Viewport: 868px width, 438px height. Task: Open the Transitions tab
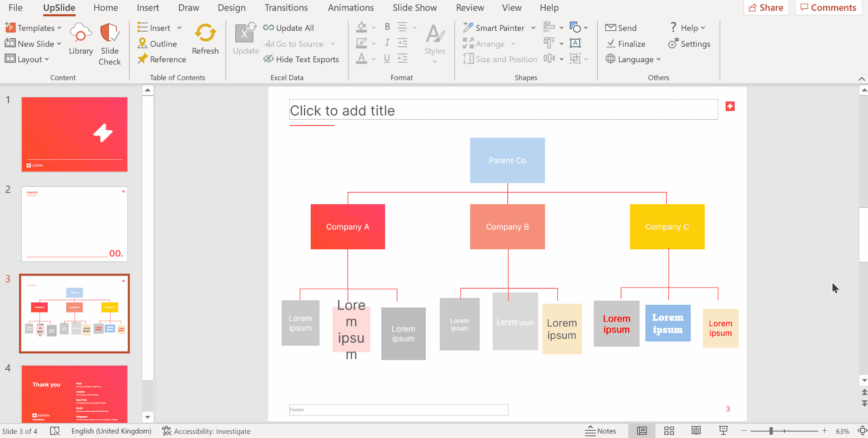pos(286,8)
